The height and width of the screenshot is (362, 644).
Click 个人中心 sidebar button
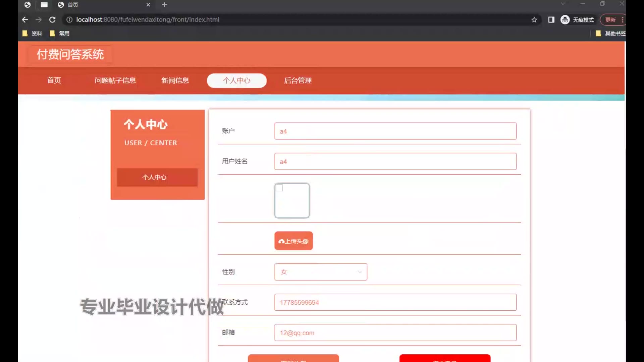[x=157, y=177]
